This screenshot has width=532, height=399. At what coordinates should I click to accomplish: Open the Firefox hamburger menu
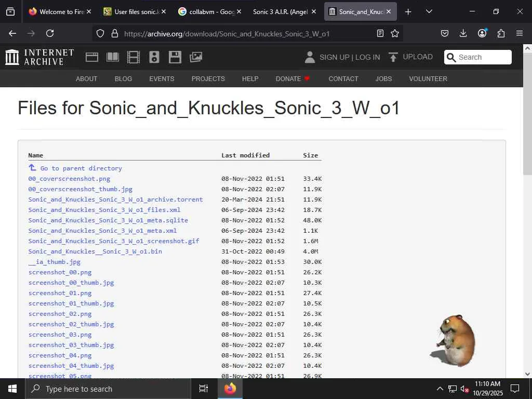click(520, 33)
